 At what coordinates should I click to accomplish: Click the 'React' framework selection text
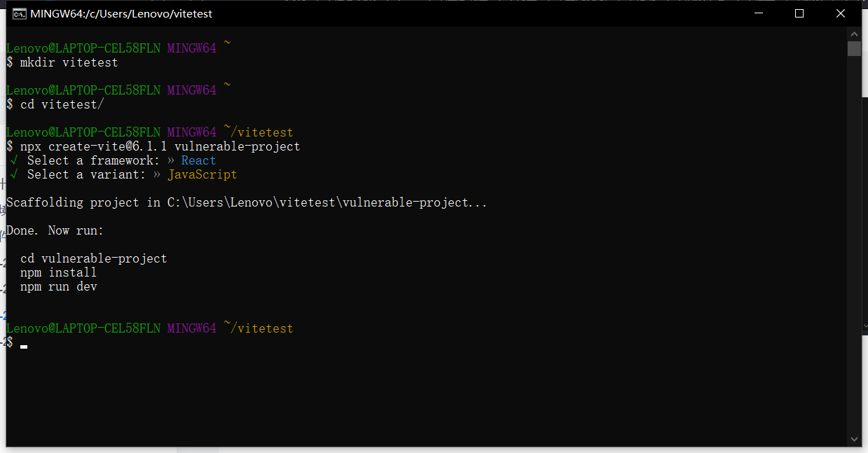[x=198, y=160]
